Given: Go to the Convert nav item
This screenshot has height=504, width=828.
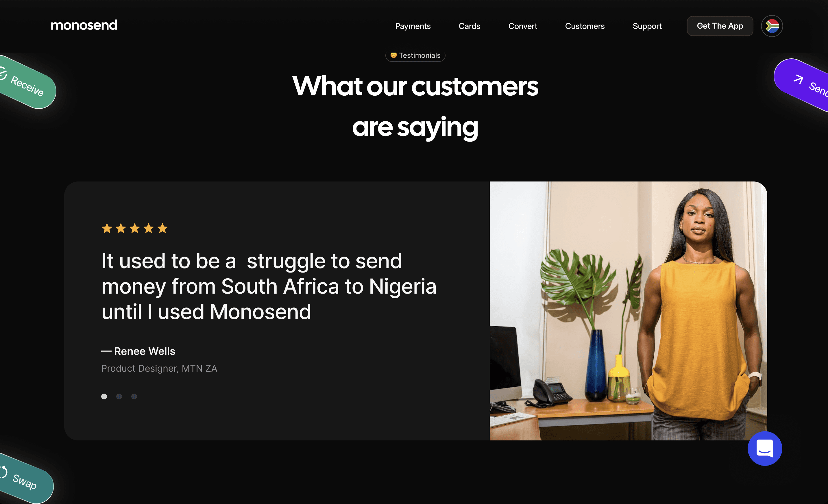Looking at the screenshot, I should (522, 26).
